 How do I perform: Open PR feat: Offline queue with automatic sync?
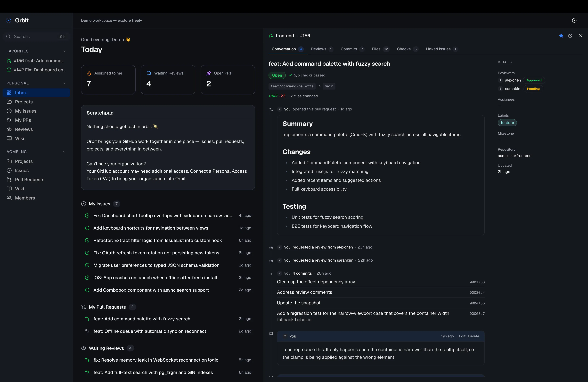[168, 331]
